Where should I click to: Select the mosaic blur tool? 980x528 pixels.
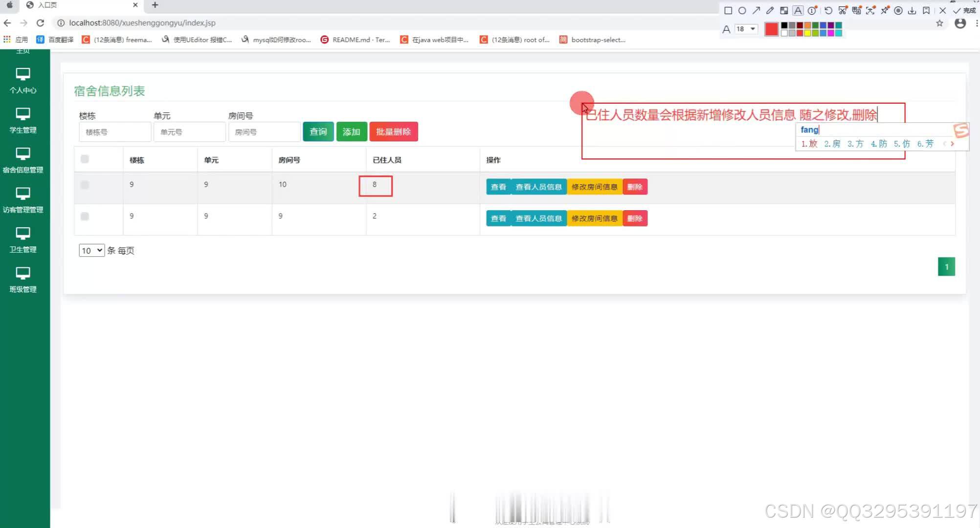pos(784,10)
